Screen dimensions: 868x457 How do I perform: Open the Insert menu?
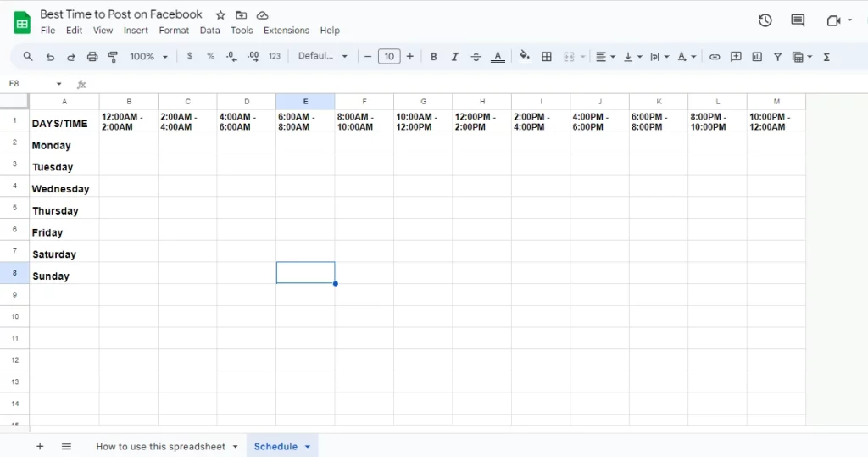pyautogui.click(x=136, y=31)
